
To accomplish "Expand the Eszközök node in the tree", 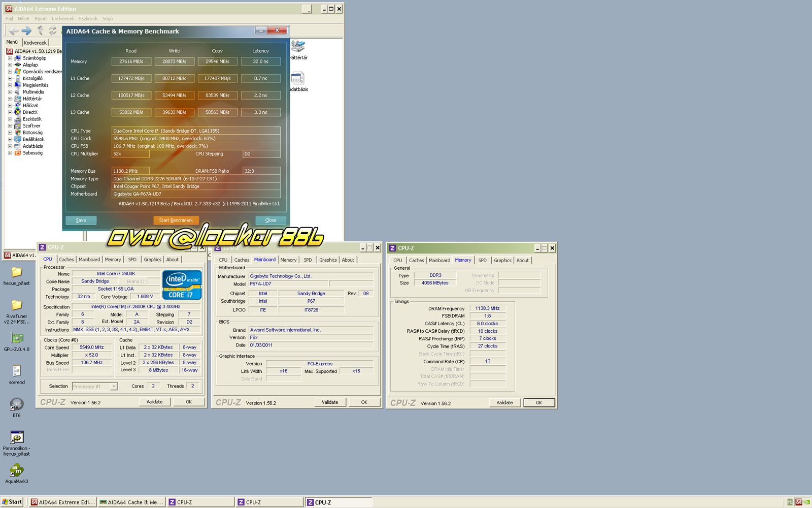I will pos(10,119).
